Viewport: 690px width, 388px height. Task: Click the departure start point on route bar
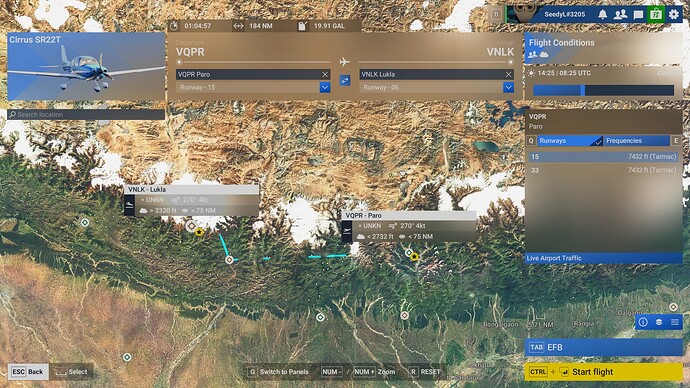point(179,62)
